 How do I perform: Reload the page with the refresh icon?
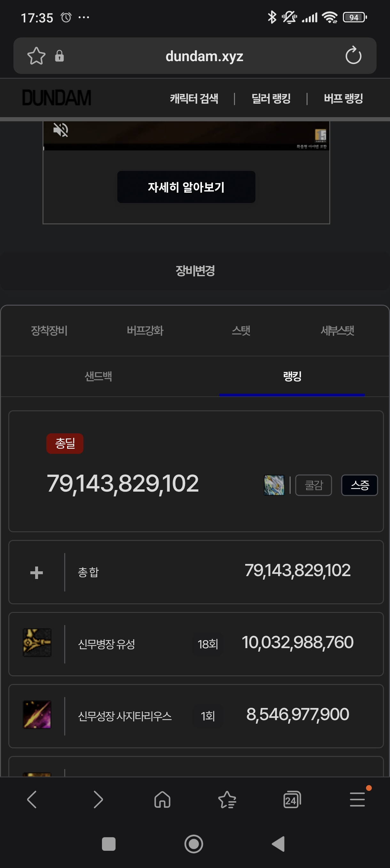(x=353, y=56)
